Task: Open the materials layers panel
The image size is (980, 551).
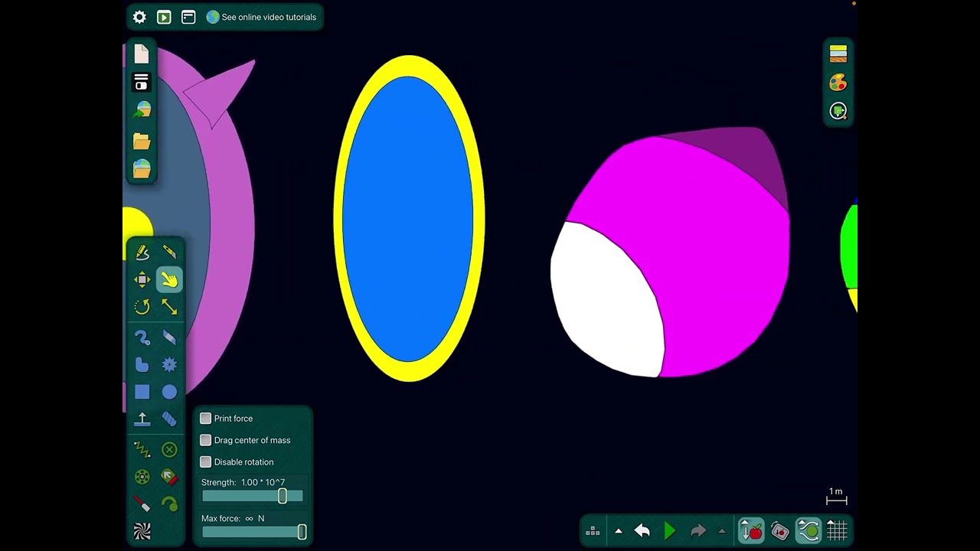Action: [838, 53]
